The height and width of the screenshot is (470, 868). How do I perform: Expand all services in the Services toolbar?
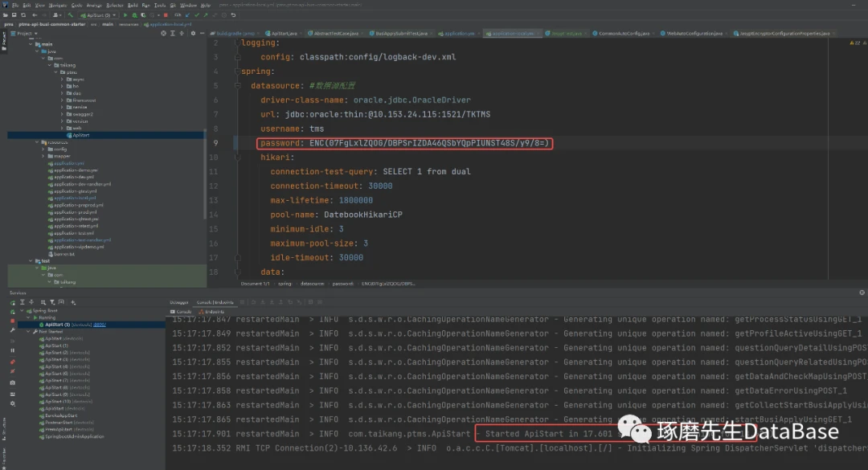tap(23, 302)
